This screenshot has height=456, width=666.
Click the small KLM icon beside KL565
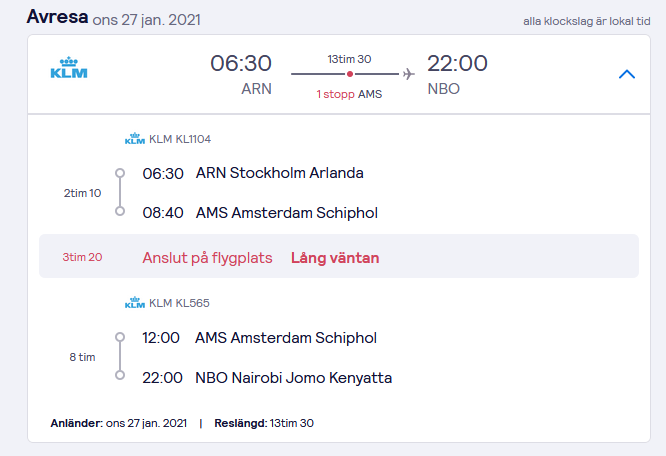135,303
